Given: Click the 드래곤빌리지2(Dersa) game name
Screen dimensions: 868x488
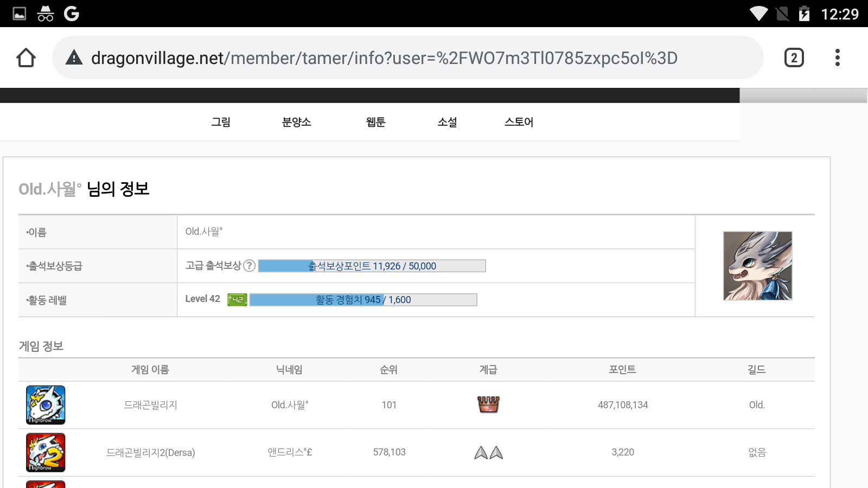Looking at the screenshot, I should [151, 453].
